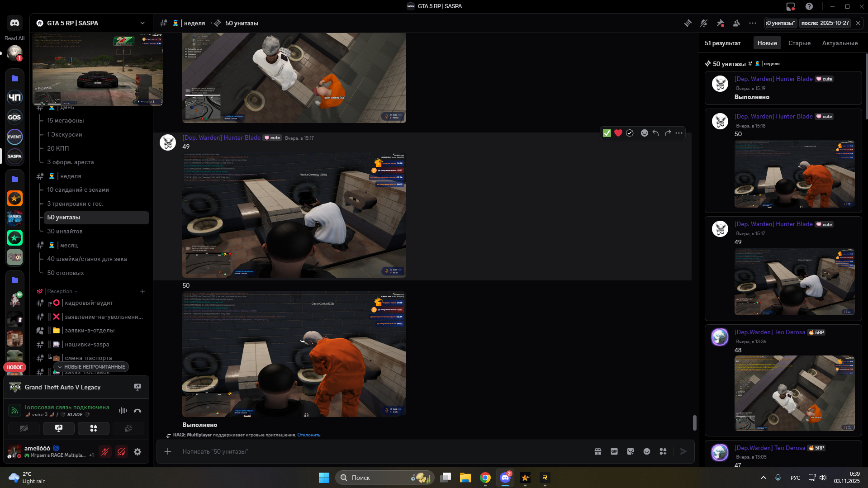Open the sticker picker
Viewport: 868px width, 488px height.
click(x=630, y=451)
